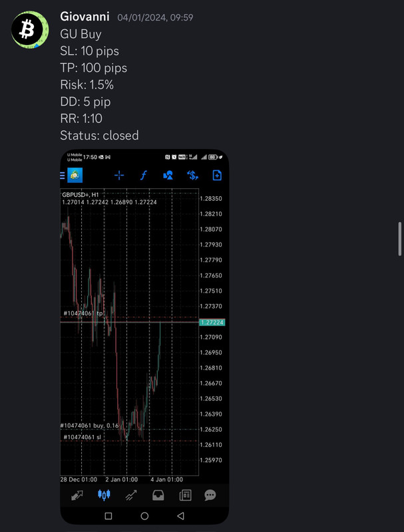
Task: Click the text Risk: 1.5%
Action: [x=87, y=85]
